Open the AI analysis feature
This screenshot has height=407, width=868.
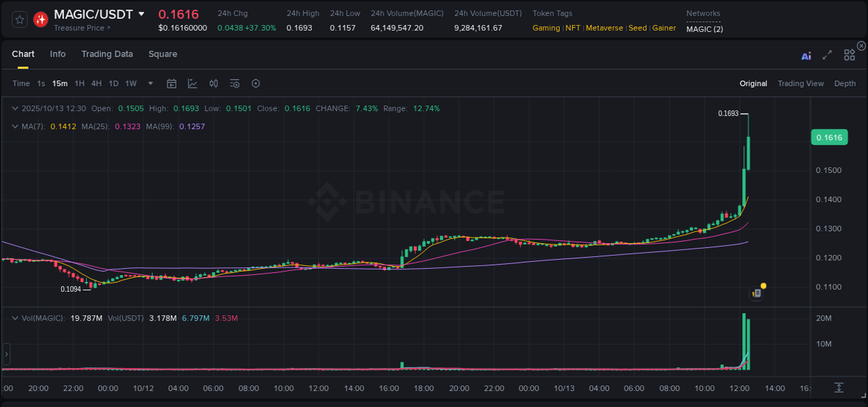[806, 56]
